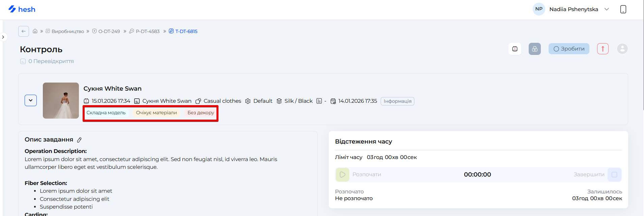
Task: Click the White Swan dress thumbnail
Action: [61, 100]
